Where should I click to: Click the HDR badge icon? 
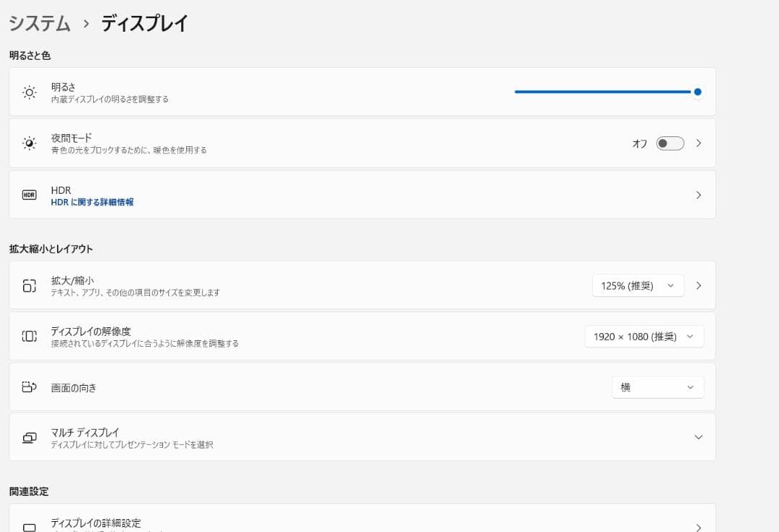pyautogui.click(x=29, y=195)
